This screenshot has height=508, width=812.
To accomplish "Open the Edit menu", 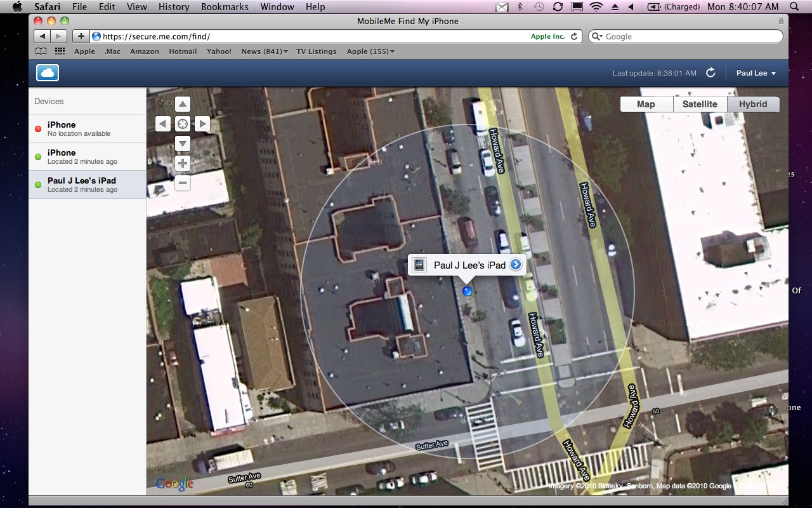I will coord(107,6).
